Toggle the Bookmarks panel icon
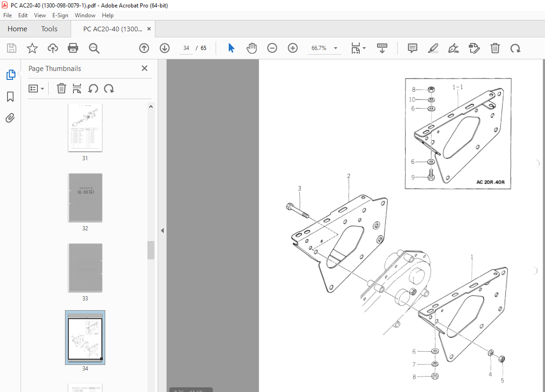This screenshot has height=392, width=545. (x=10, y=97)
